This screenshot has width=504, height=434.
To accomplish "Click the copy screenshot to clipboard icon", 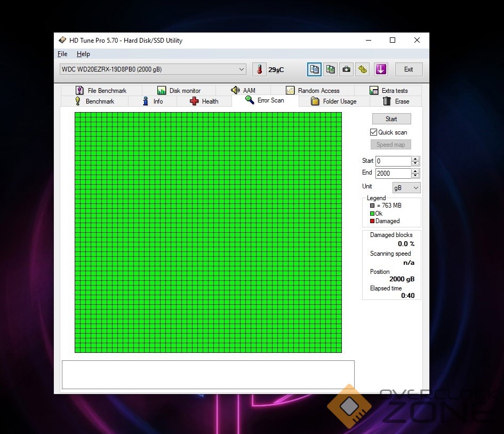I will coord(331,69).
